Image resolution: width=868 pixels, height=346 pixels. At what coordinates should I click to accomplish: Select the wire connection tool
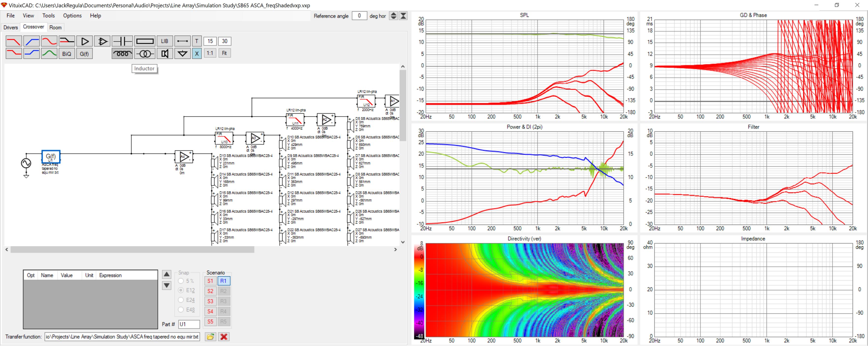[182, 41]
